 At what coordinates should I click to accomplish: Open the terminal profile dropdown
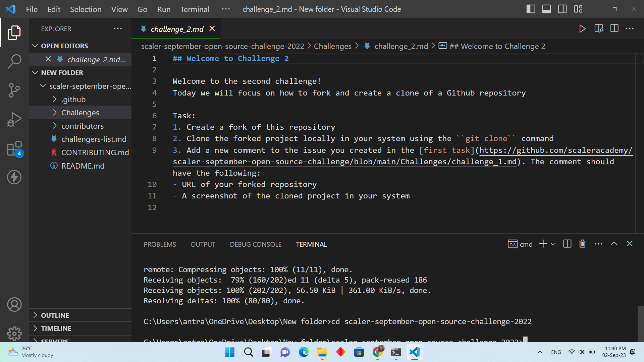click(553, 244)
